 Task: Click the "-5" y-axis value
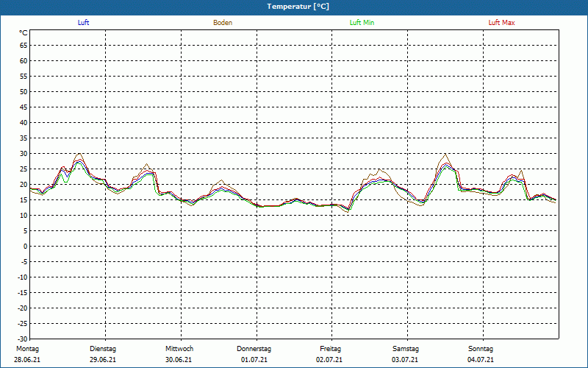click(24, 262)
